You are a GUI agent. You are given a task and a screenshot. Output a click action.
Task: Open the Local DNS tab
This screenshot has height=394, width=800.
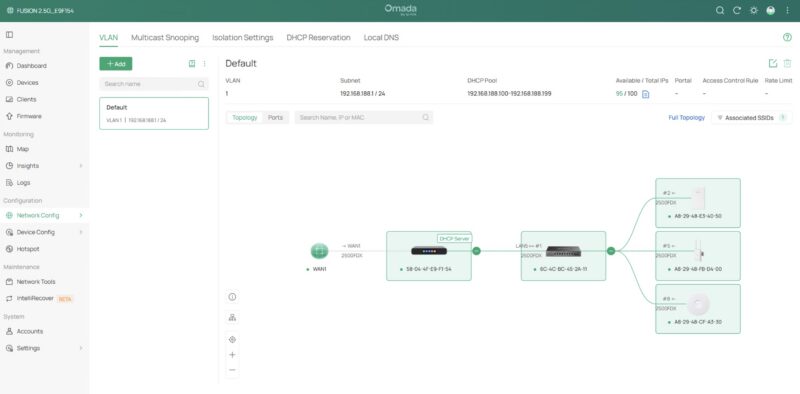tap(381, 38)
